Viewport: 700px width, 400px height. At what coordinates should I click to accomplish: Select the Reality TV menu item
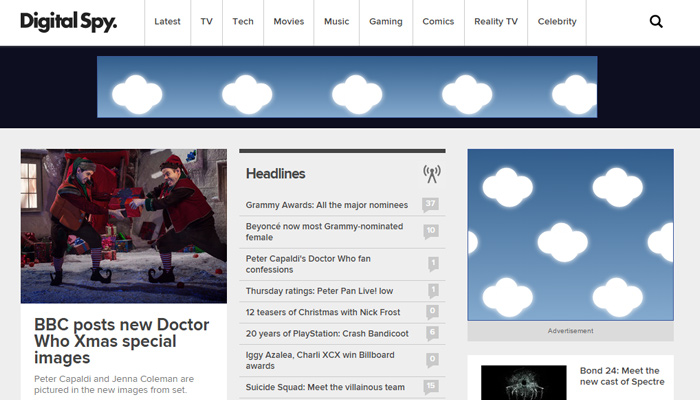click(495, 22)
